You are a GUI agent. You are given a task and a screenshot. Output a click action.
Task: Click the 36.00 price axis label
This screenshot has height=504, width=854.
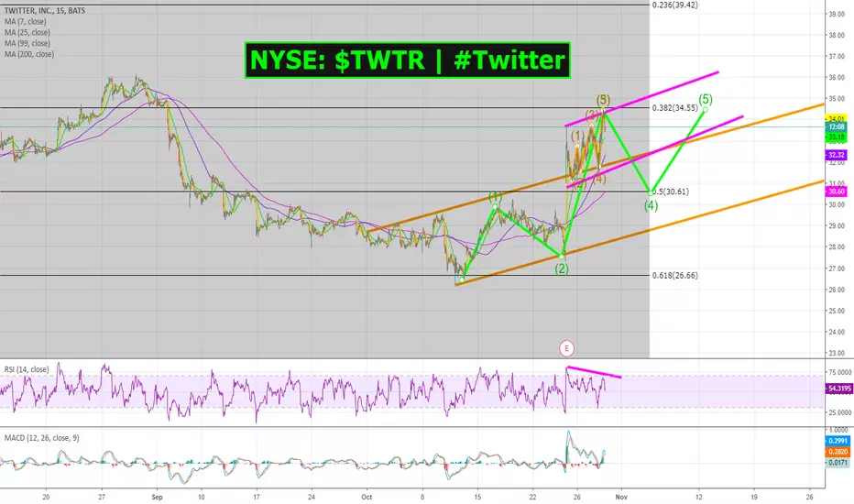click(x=837, y=77)
